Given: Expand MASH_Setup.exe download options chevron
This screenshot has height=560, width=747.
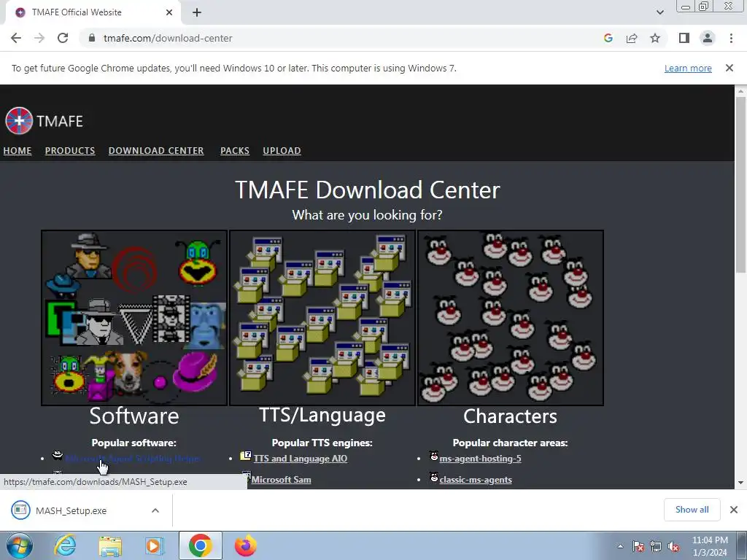Looking at the screenshot, I should pos(155,510).
